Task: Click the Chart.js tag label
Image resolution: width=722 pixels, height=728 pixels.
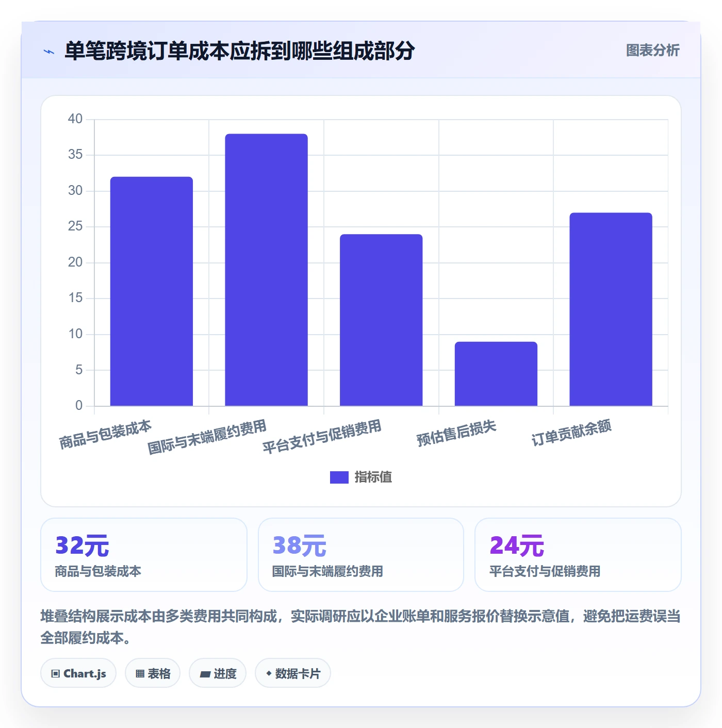Action: point(85,674)
